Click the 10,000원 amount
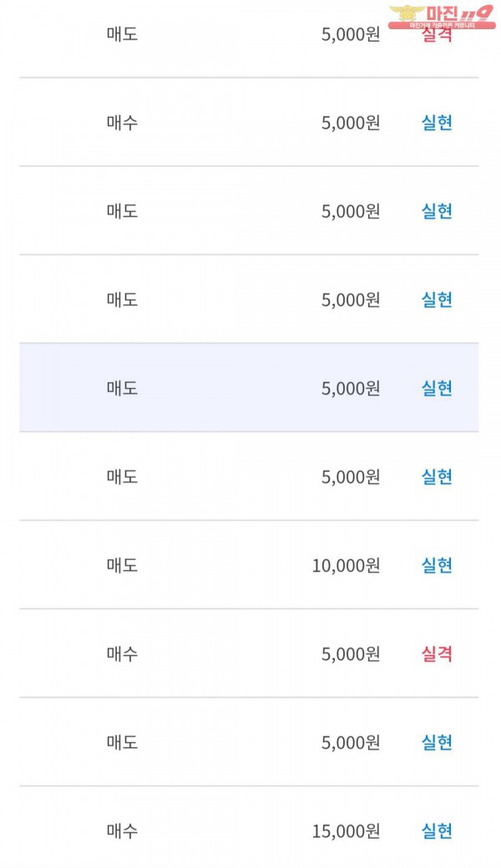 pyautogui.click(x=346, y=566)
